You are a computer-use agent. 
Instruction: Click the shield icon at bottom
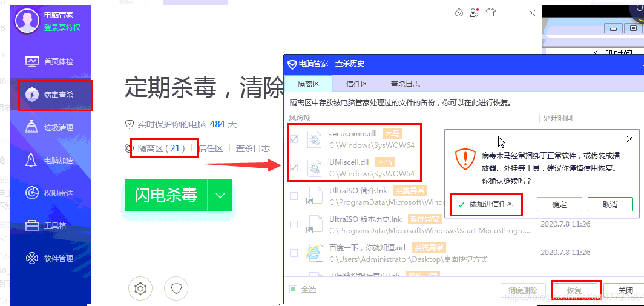point(176,289)
